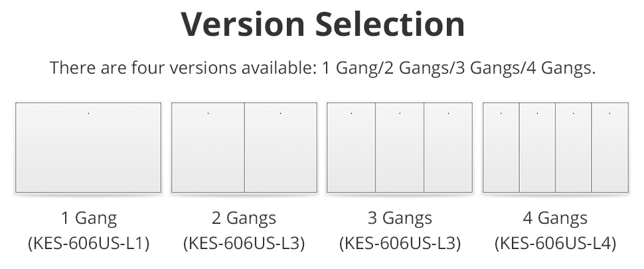This screenshot has width=644, height=269.
Task: Click the "2 Gangs" label
Action: 244,218
